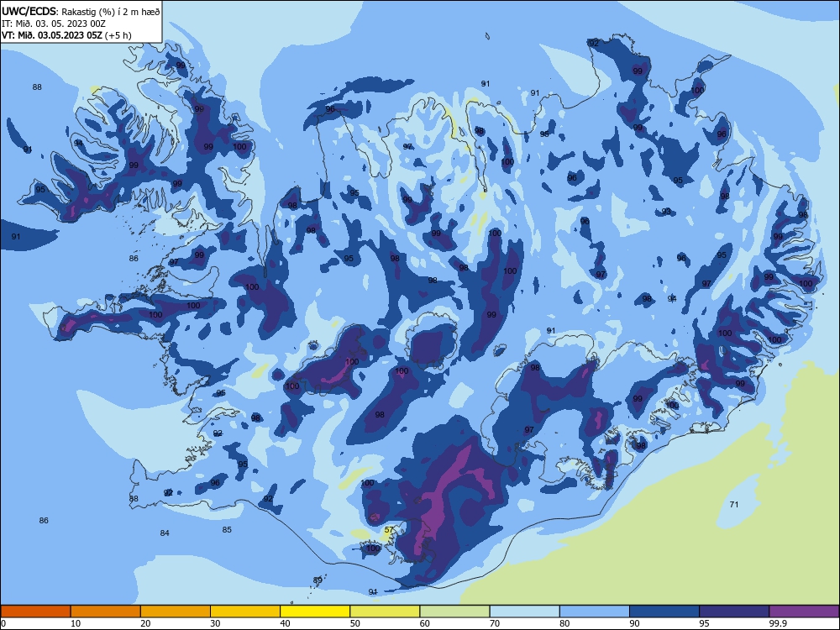Image resolution: width=840 pixels, height=630 pixels.
Task: Click the '71' value over the southeast sea
Action: 734,504
